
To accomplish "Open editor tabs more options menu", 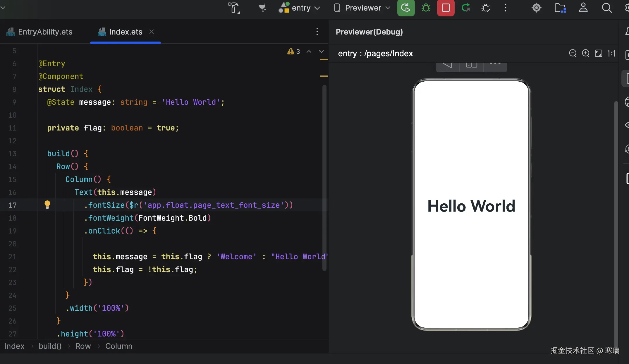I will pyautogui.click(x=317, y=32).
